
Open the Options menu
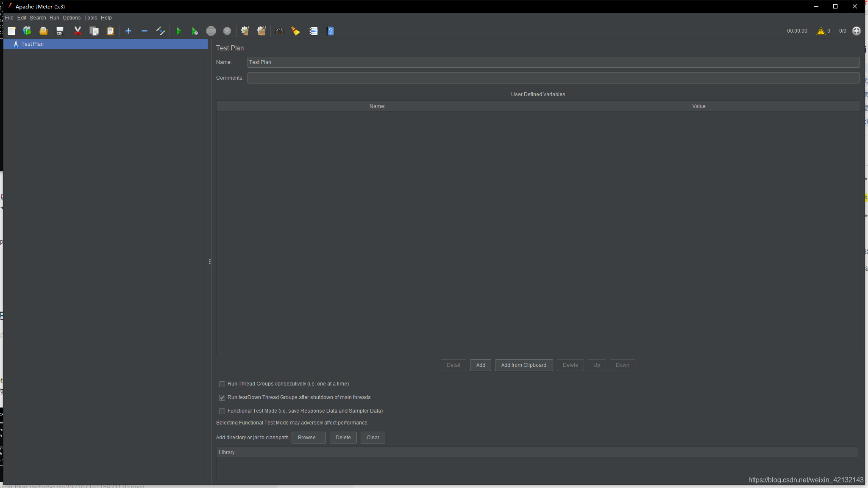point(72,18)
